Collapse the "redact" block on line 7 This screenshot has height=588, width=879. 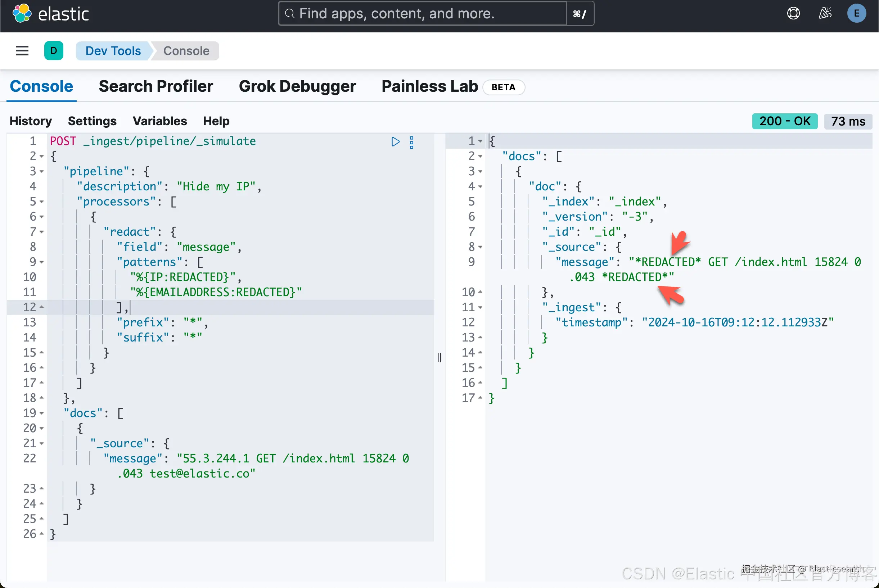coord(42,232)
